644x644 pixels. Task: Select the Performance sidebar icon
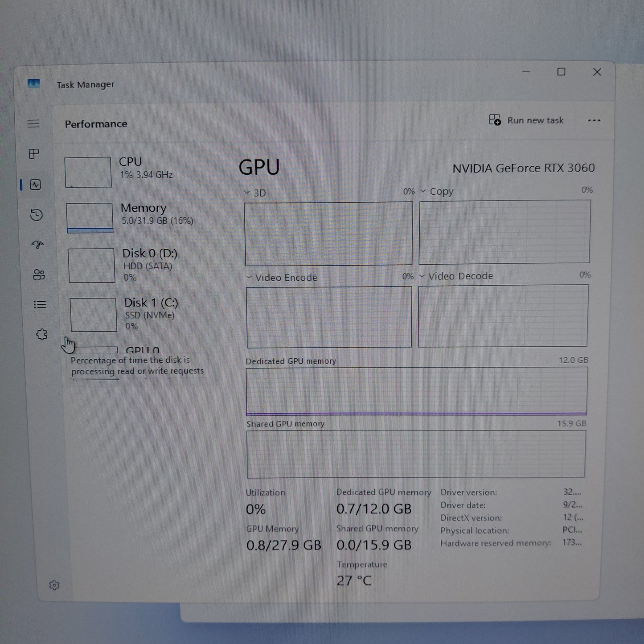tap(36, 185)
